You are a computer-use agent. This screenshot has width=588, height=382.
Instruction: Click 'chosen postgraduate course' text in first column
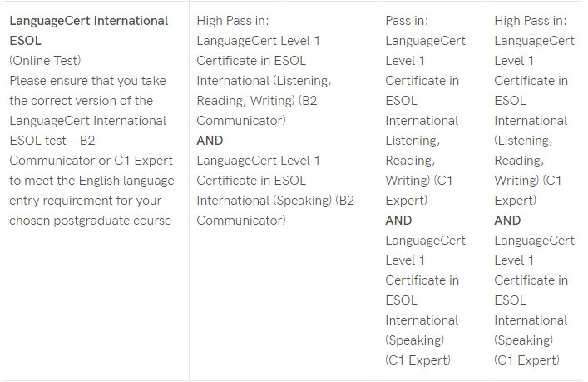coord(91,221)
